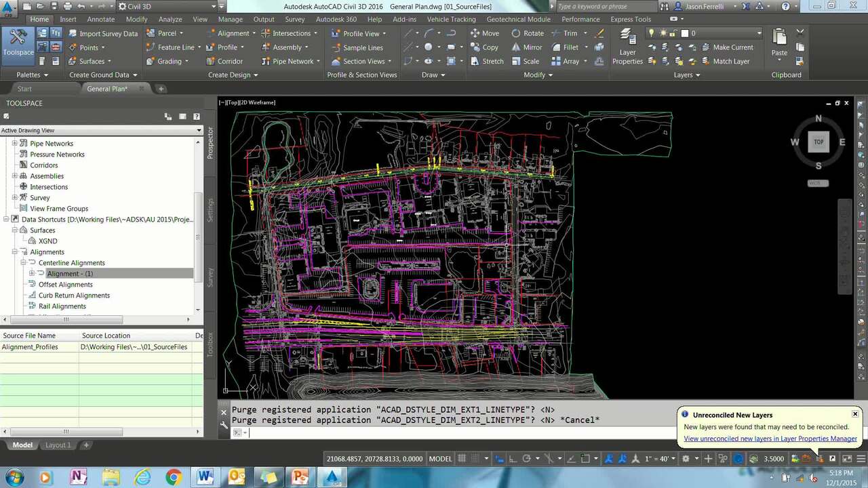Click the Make Current layer button
Screen dimensions: 868x488
click(726, 47)
